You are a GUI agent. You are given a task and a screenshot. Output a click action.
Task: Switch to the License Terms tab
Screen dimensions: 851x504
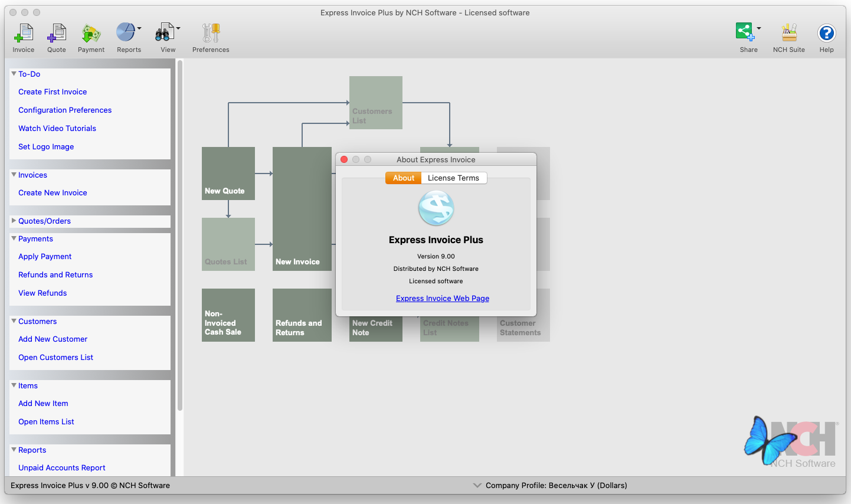[453, 178]
